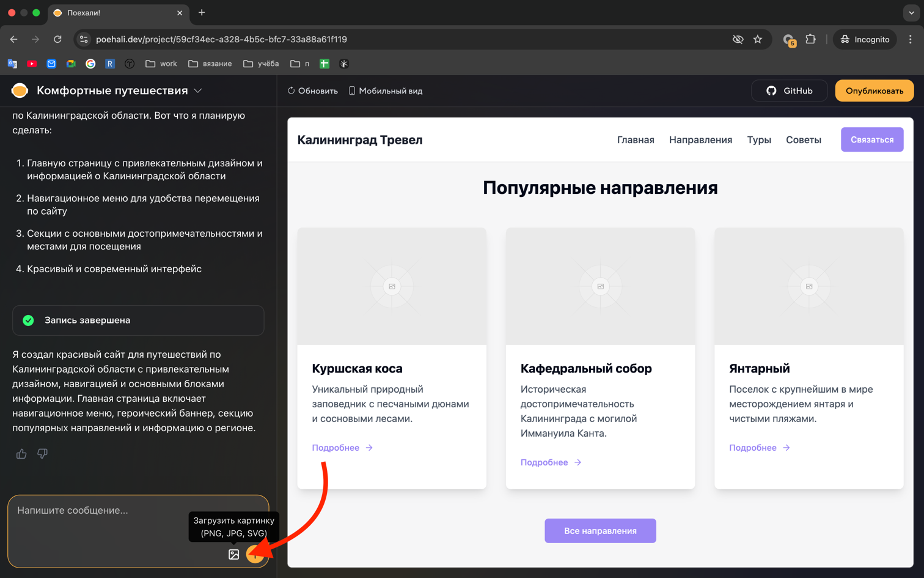Open the Туры navigation item
The height and width of the screenshot is (578, 924).
click(x=759, y=139)
